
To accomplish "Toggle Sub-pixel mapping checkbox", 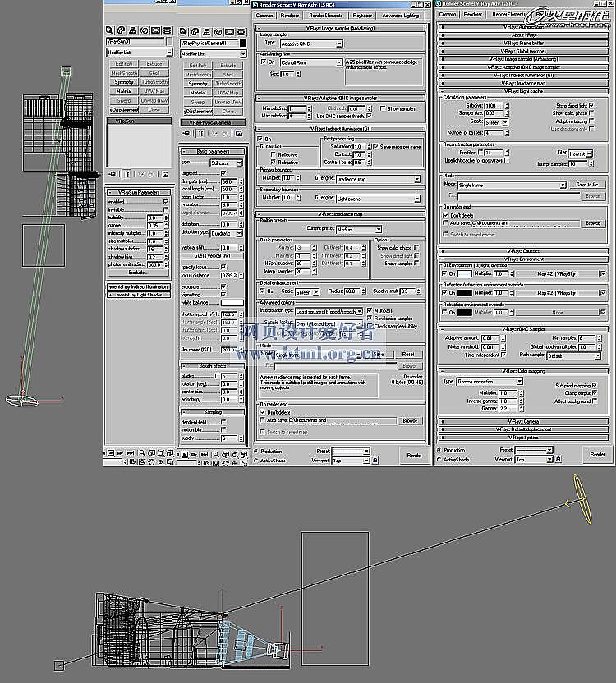I will pyautogui.click(x=595, y=386).
